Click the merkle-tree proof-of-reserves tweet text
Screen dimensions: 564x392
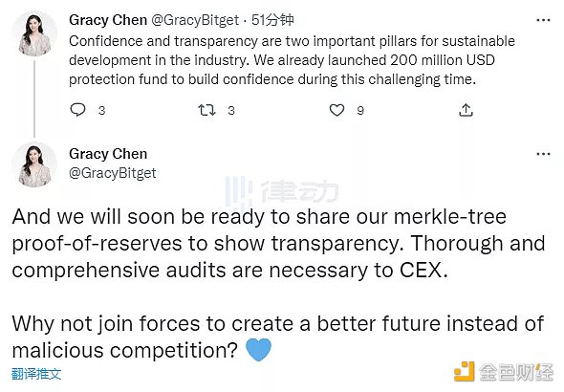(x=278, y=243)
